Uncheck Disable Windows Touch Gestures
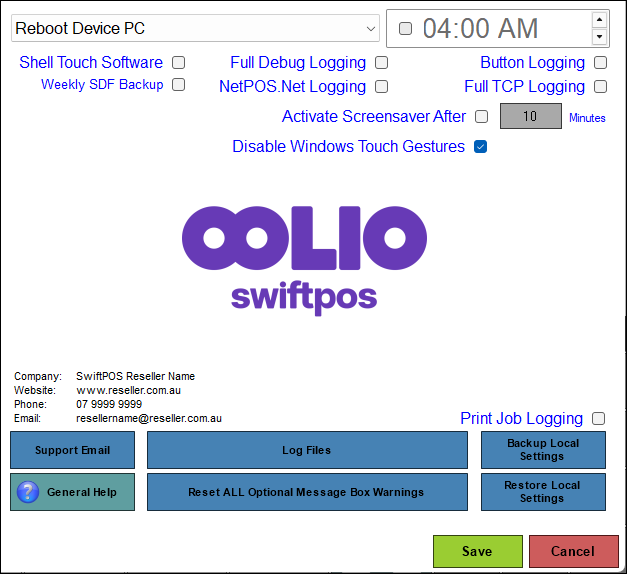Screen dimensions: 627x574 [481, 147]
